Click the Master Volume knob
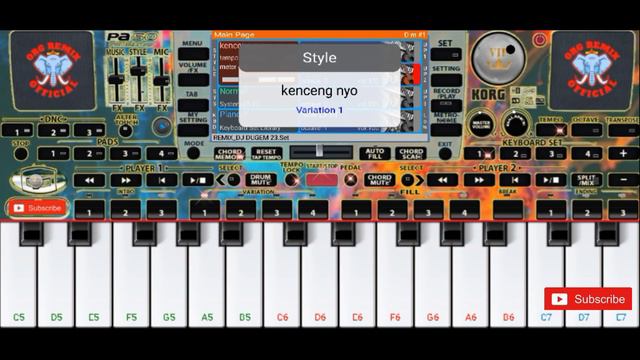Viewport: 640px width, 360px height. pos(481,124)
